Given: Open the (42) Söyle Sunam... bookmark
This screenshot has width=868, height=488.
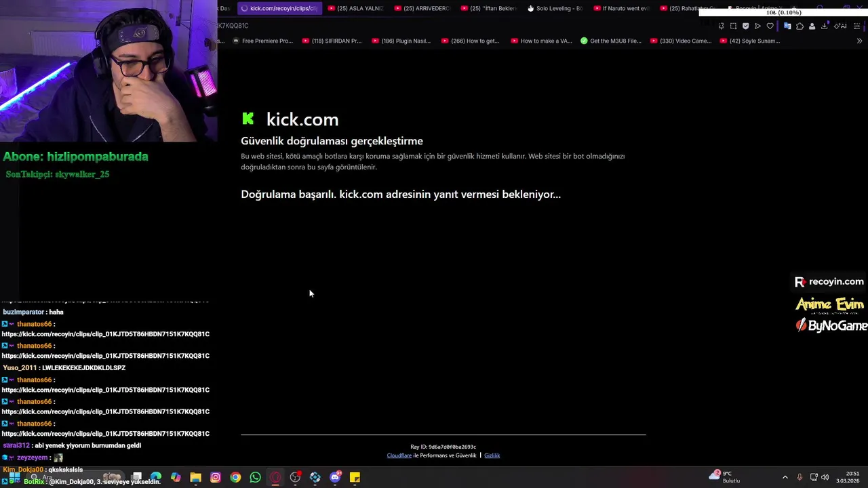Looking at the screenshot, I should [750, 41].
